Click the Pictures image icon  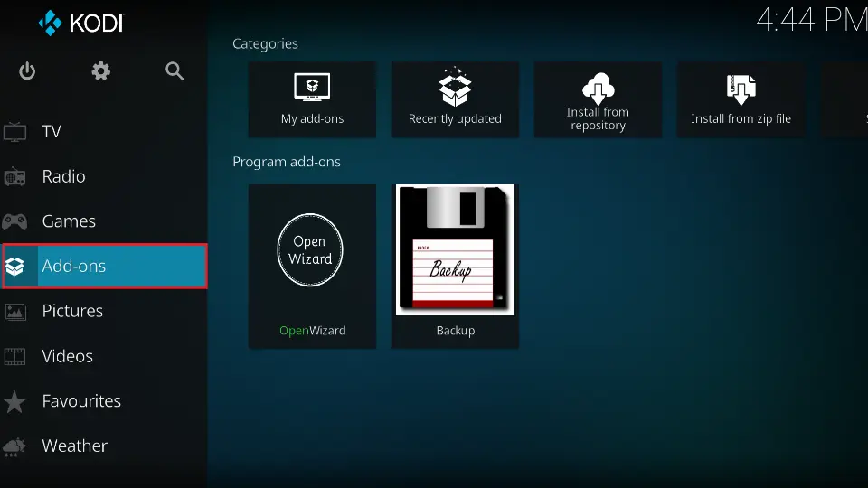pyautogui.click(x=15, y=312)
